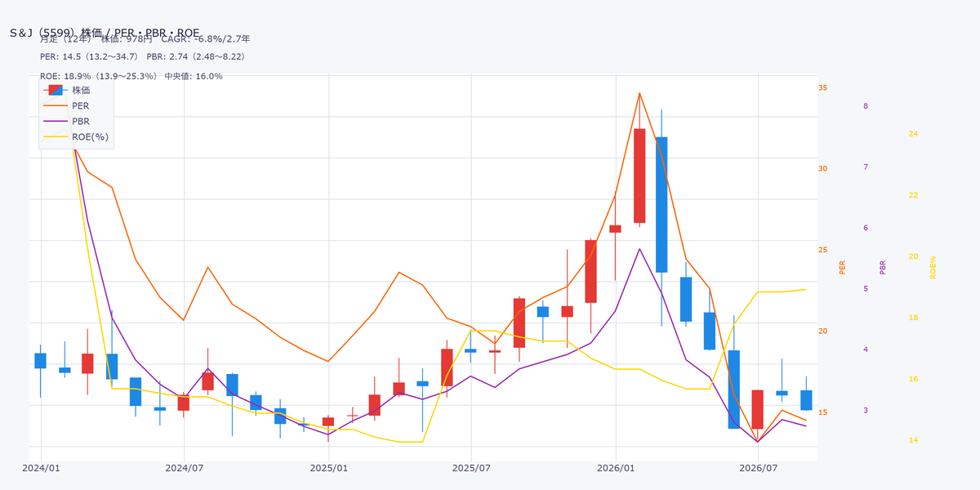Select the 2025/07 x-axis tick label
The width and height of the screenshot is (980, 490).
(471, 468)
